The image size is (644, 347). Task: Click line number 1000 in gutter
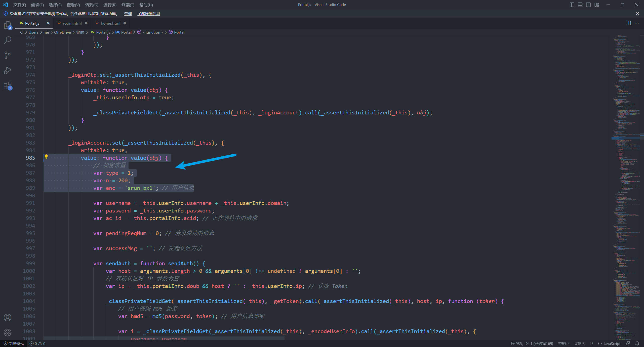(29, 271)
